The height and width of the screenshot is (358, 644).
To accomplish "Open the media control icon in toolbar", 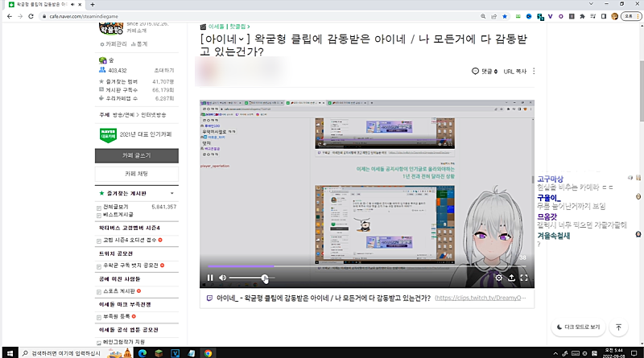I will pos(593,16).
